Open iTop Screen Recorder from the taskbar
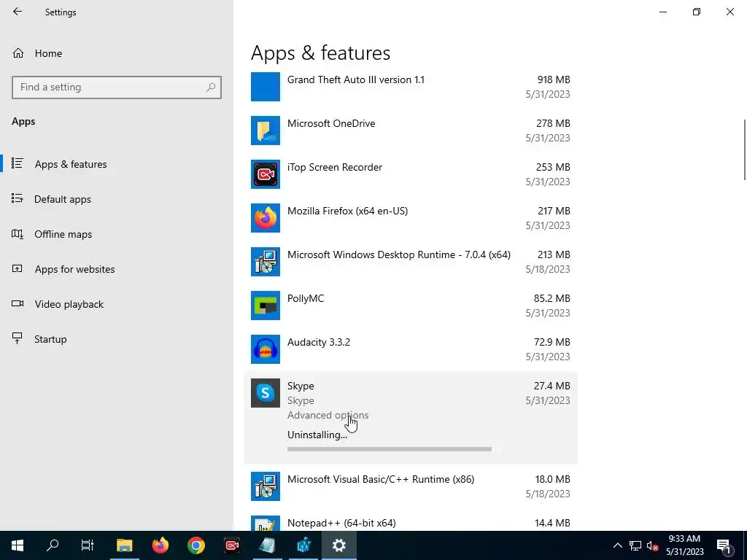Image resolution: width=747 pixels, height=560 pixels. pyautogui.click(x=232, y=545)
